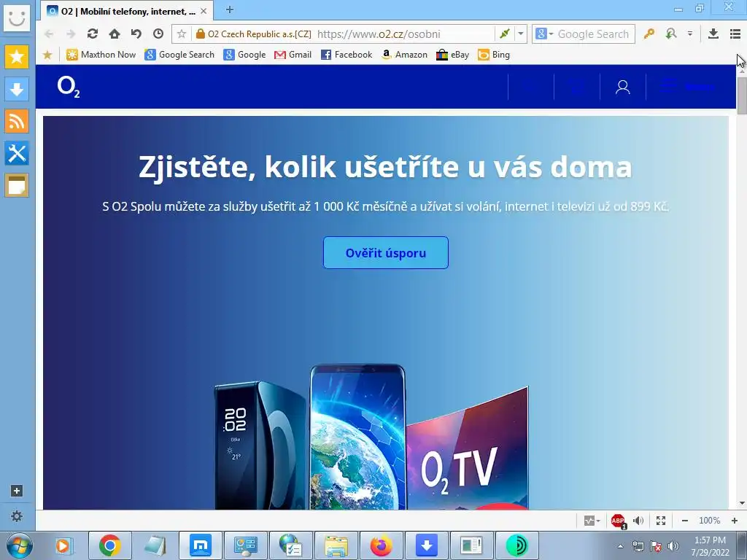Open a new tab with the plus button
This screenshot has height=560, width=747.
coord(230,10)
